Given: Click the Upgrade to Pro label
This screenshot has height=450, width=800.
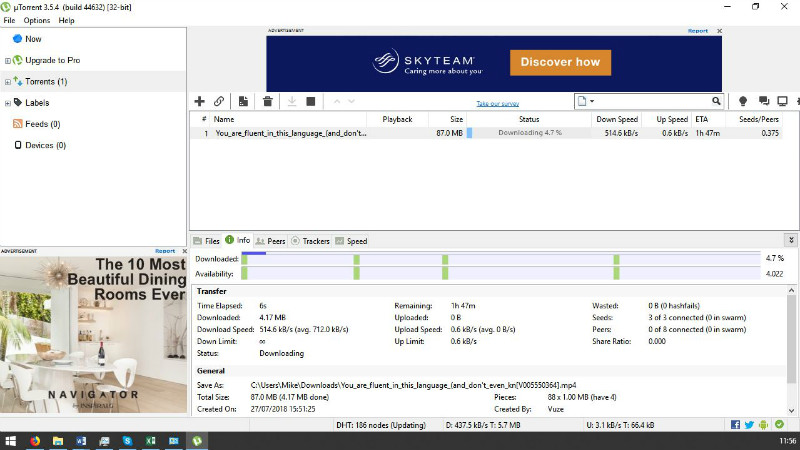Looking at the screenshot, I should [x=53, y=60].
